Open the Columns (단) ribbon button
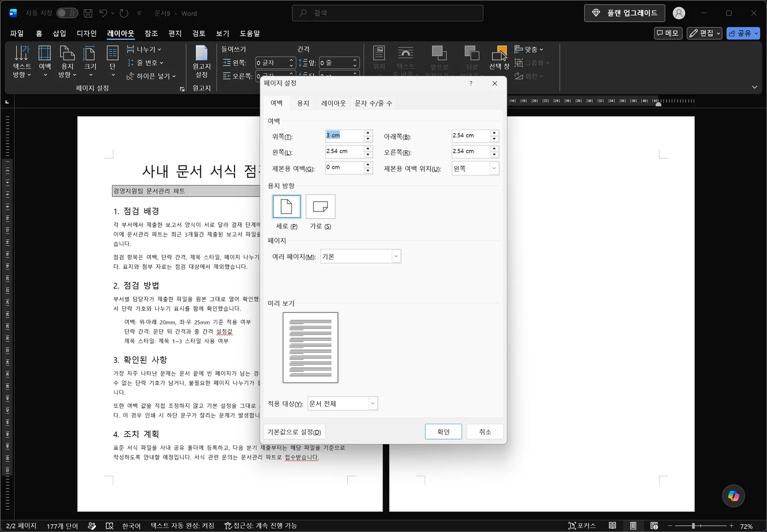 (x=113, y=61)
